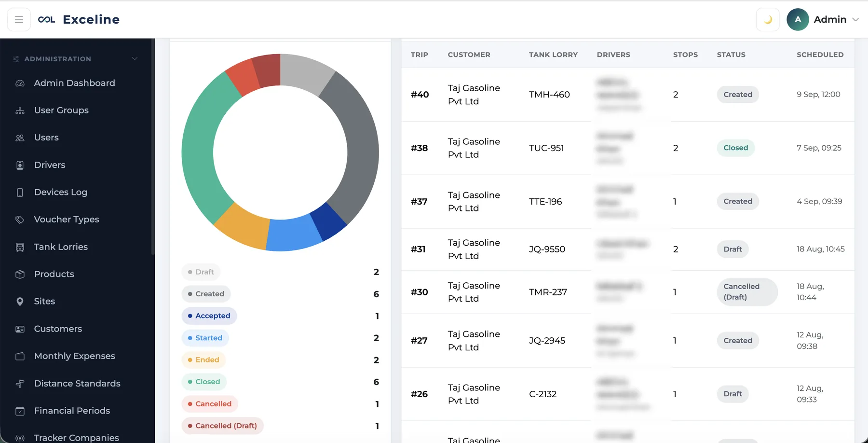Click tank lorry TUC-951
This screenshot has height=443, width=868.
coord(546,148)
